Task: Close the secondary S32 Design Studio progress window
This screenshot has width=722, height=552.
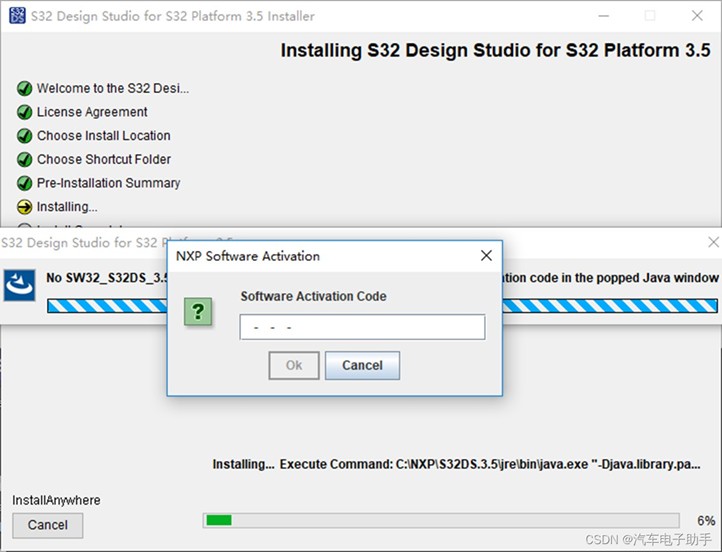Action: point(712,242)
